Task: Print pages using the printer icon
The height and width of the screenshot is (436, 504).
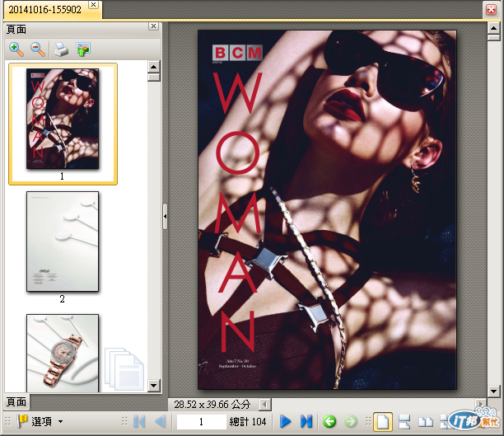Action: pos(61,49)
